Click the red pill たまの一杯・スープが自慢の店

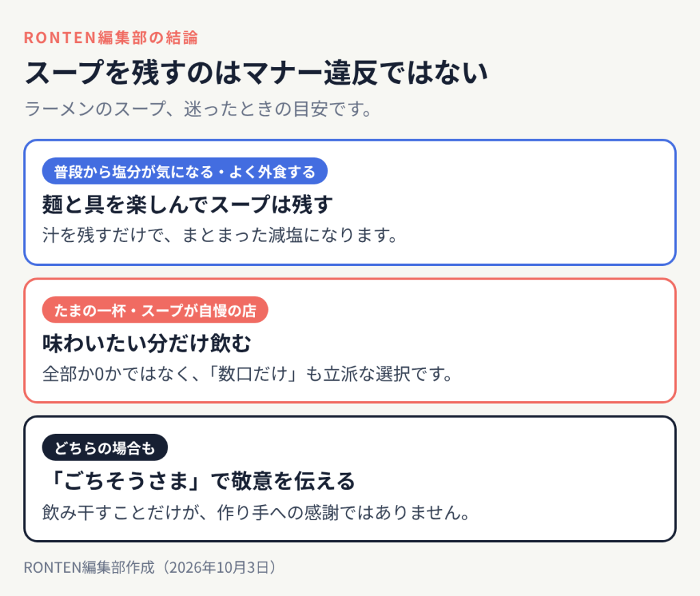coord(155,310)
